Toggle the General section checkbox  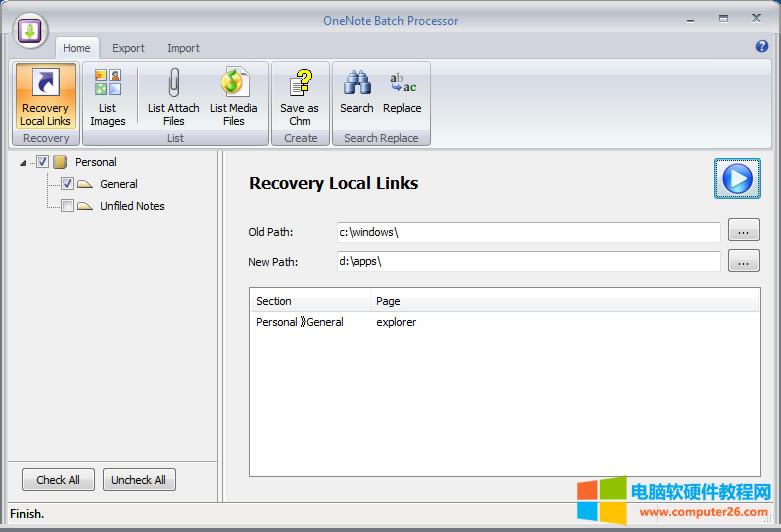[67, 184]
